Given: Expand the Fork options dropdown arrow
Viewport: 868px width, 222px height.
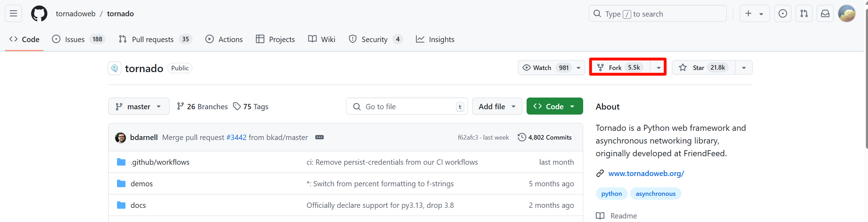Looking at the screenshot, I should (x=658, y=68).
